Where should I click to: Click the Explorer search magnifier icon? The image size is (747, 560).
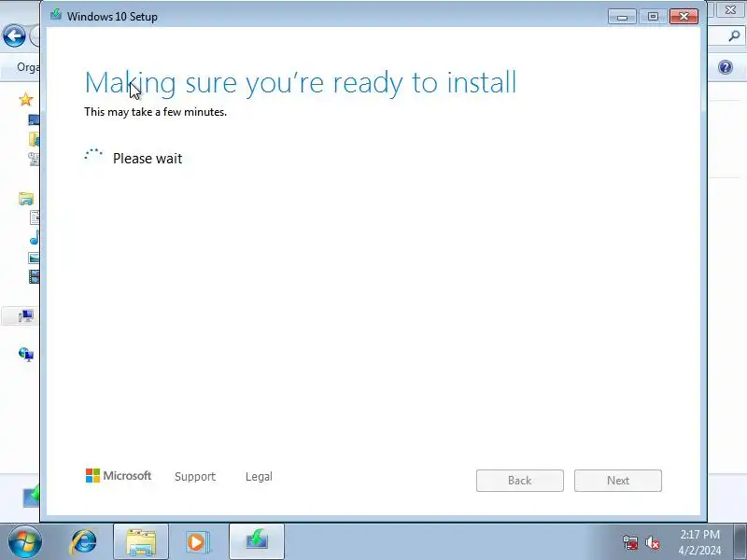click(x=734, y=35)
